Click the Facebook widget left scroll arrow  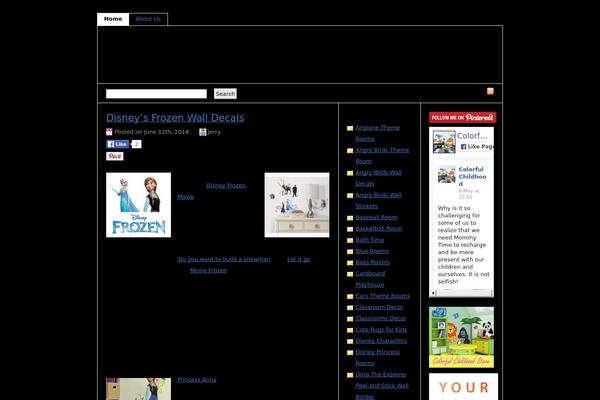[433, 293]
